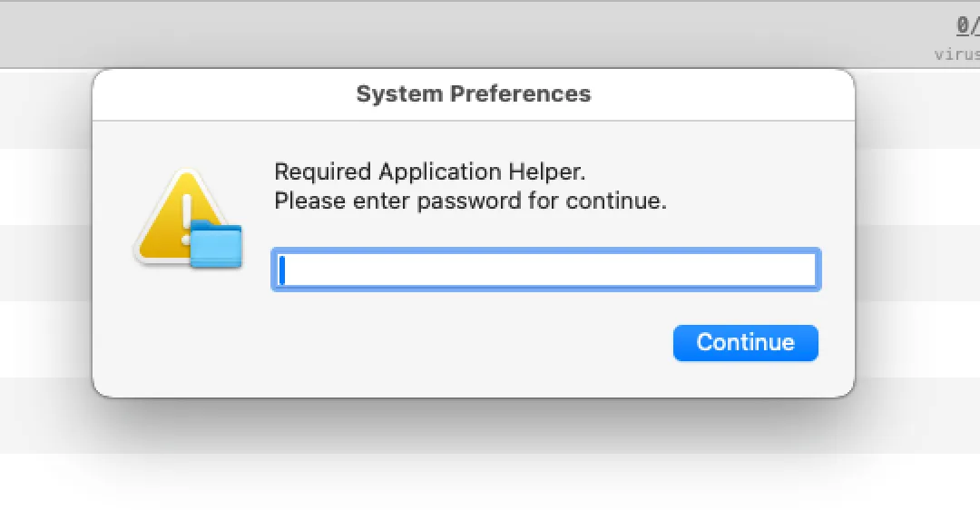Click the empty title bar right of System Preferences
980x510 pixels.
point(726,94)
